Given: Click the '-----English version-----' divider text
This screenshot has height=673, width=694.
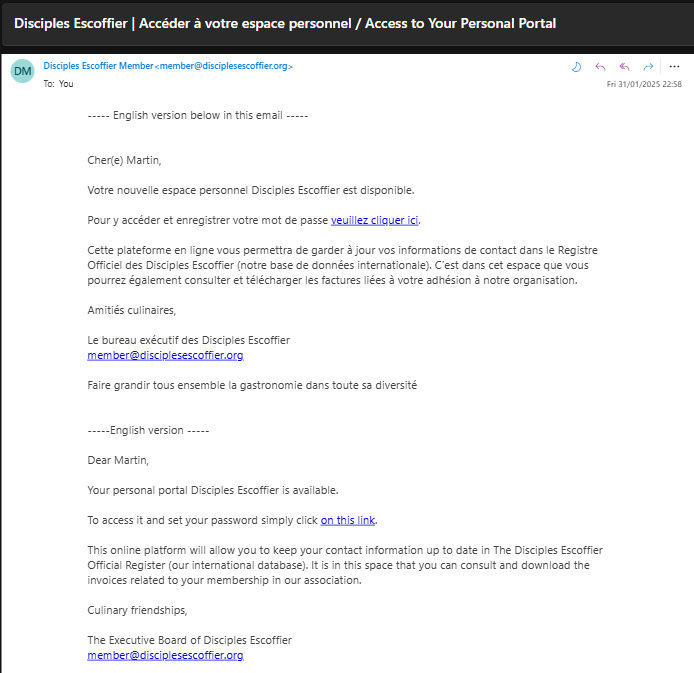Looking at the screenshot, I should [x=149, y=430].
